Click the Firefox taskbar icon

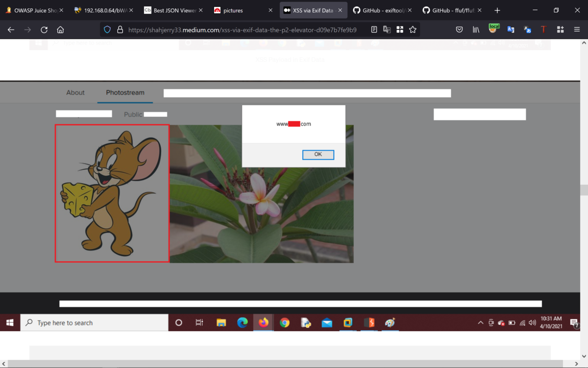coord(264,323)
